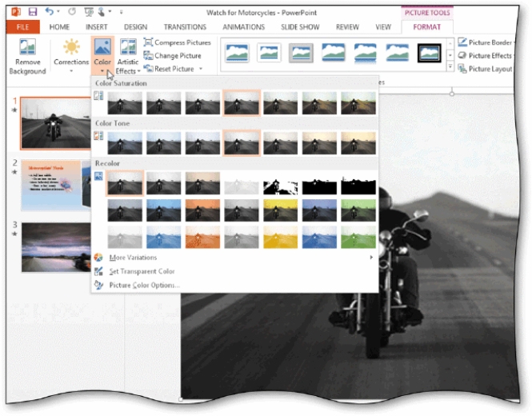Expand the Color dropdown arrow
The height and width of the screenshot is (416, 532).
pos(102,70)
